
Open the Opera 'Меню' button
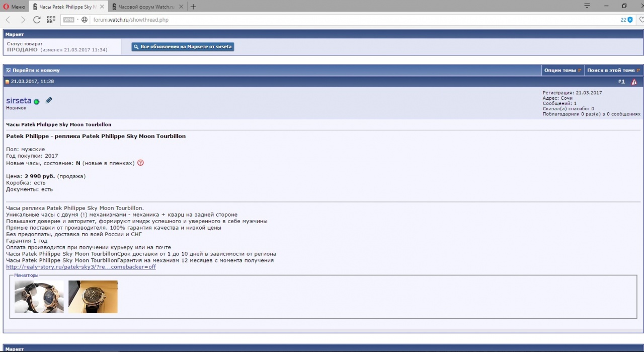14,7
